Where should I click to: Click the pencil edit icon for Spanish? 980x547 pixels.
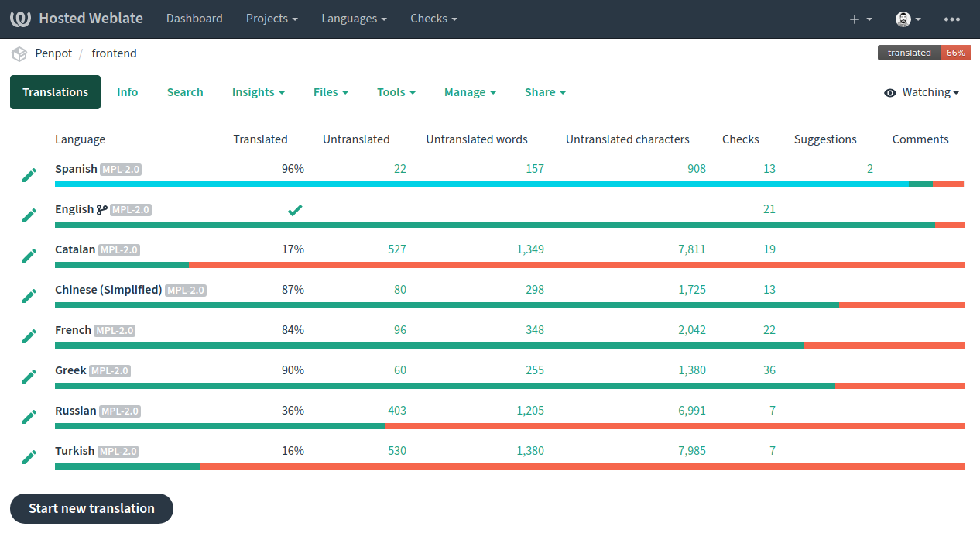[x=29, y=175]
